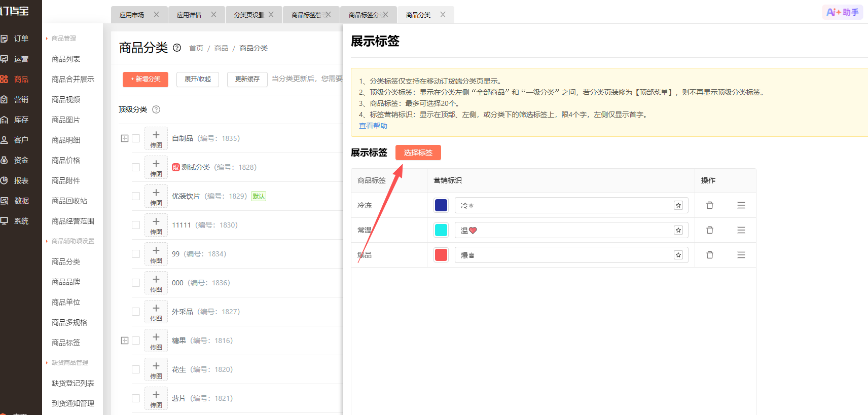This screenshot has height=415, width=868.
Task: Open emoji picker in 冷冻 marketing field
Action: [678, 205]
